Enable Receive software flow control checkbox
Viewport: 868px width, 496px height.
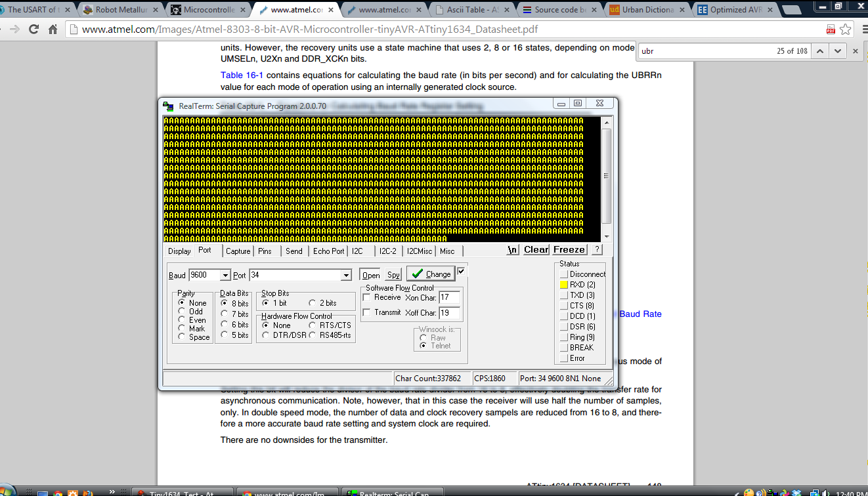(366, 297)
